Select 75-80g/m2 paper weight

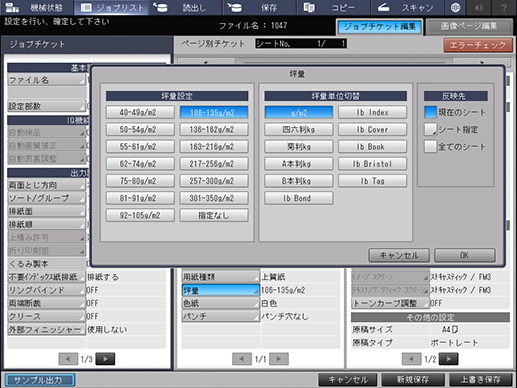(140, 181)
